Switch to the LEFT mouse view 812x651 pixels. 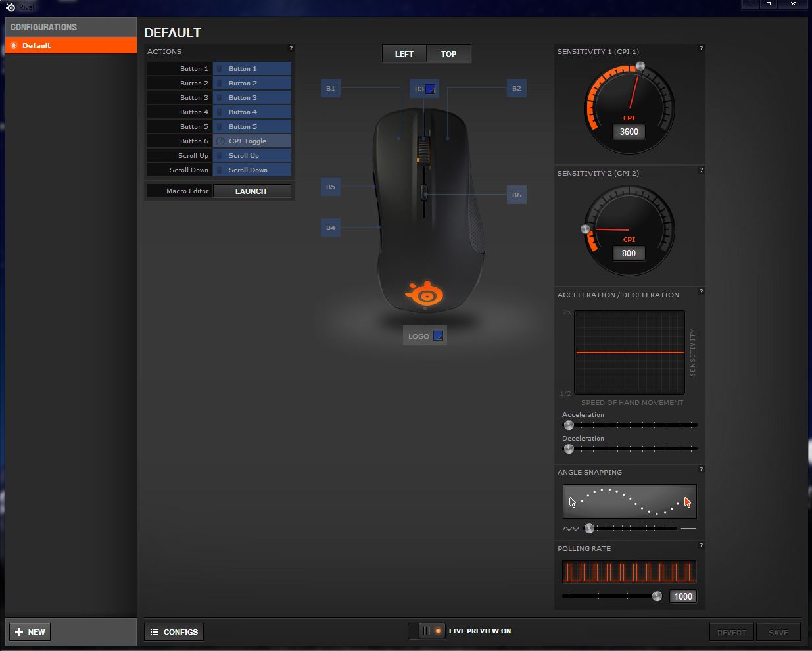[404, 54]
